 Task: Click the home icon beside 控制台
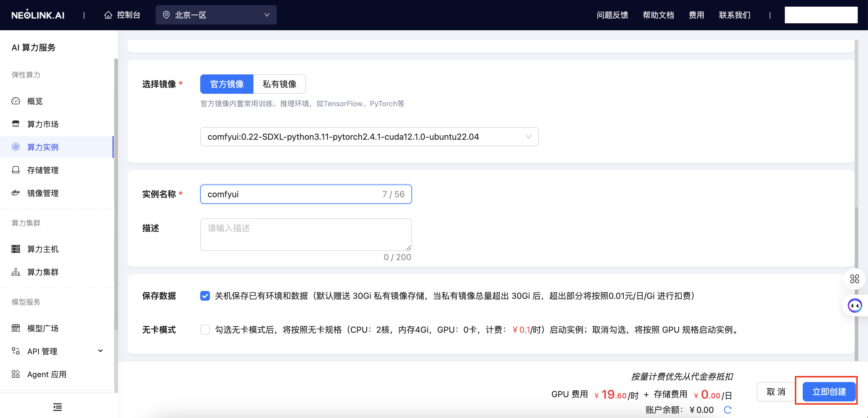[x=108, y=15]
